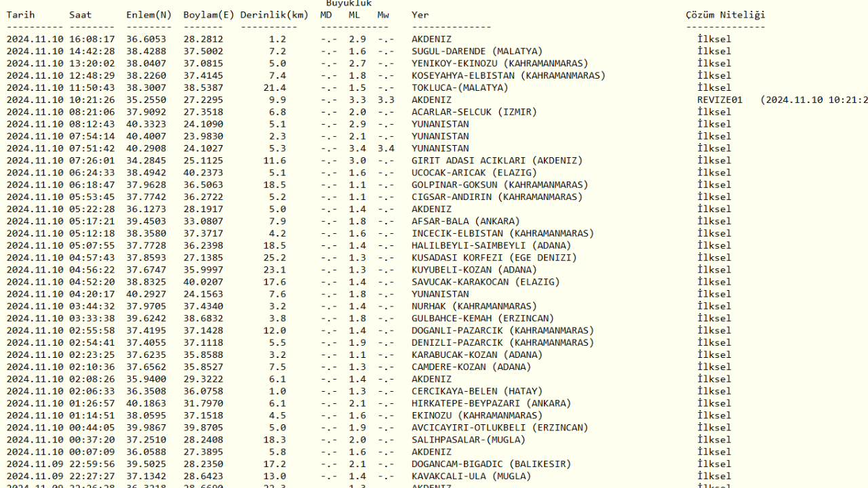The height and width of the screenshot is (488, 868).
Task: Click 'GIRIT ADASI ACIKLARI (AKDENIZ)' text
Action: (497, 161)
